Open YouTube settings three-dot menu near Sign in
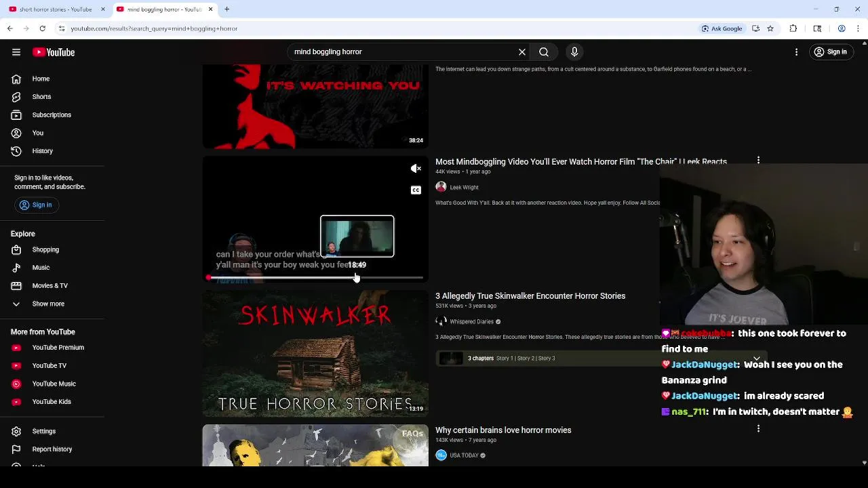868x488 pixels. [797, 52]
